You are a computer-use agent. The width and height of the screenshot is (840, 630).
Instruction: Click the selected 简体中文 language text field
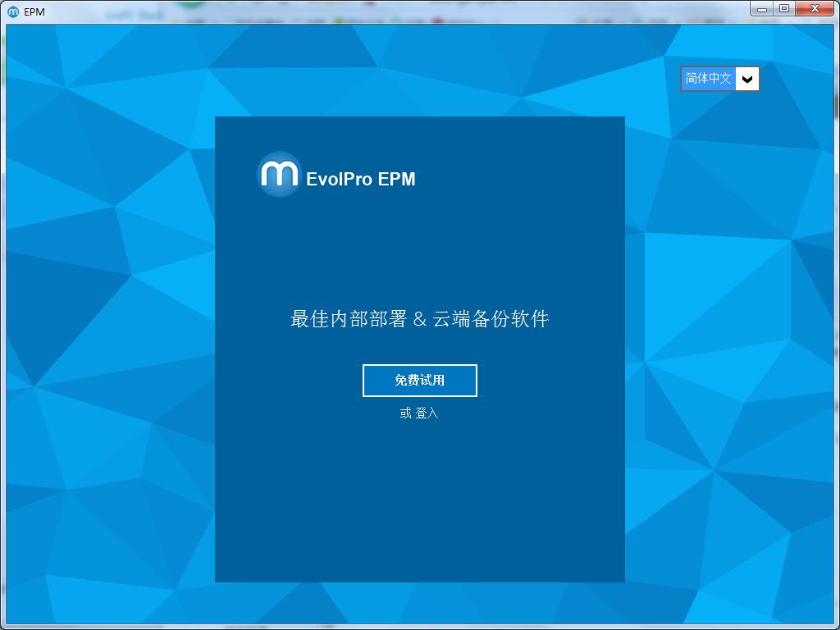pyautogui.click(x=707, y=79)
